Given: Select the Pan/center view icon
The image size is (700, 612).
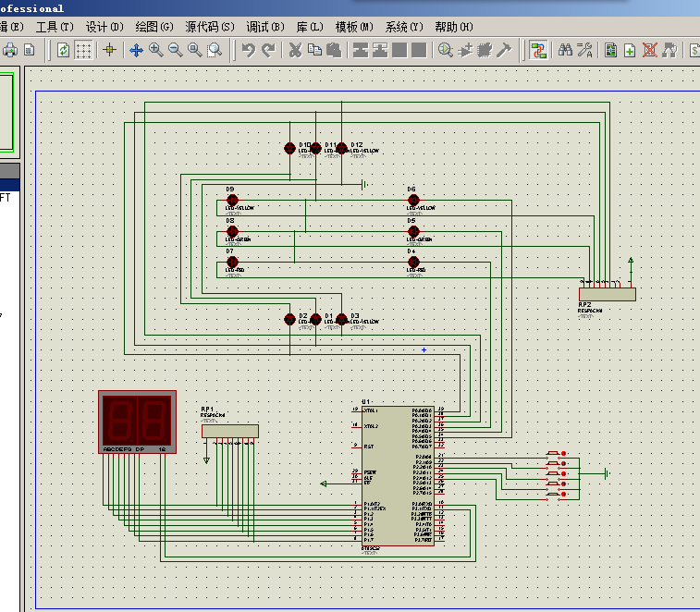Looking at the screenshot, I should 136,50.
